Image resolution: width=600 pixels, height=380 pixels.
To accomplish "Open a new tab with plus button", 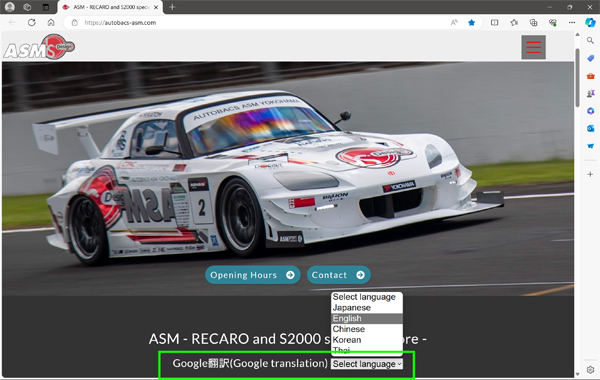I will click(x=172, y=7).
